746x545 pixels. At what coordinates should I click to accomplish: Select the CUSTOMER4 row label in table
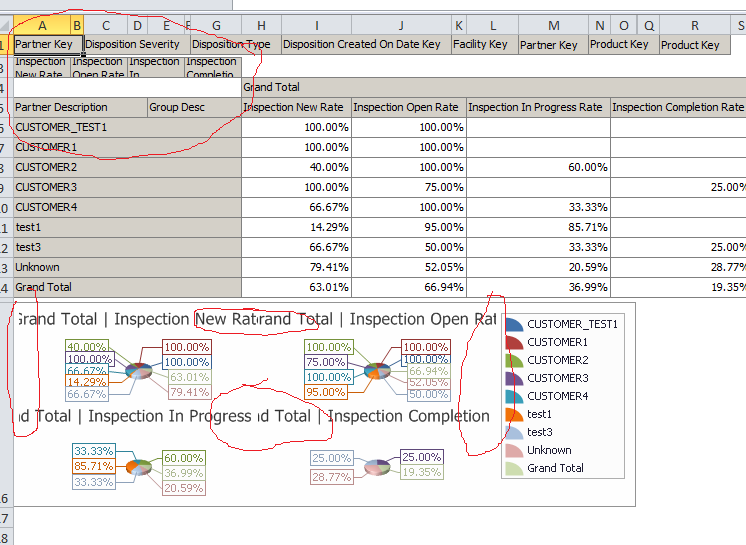coord(127,207)
